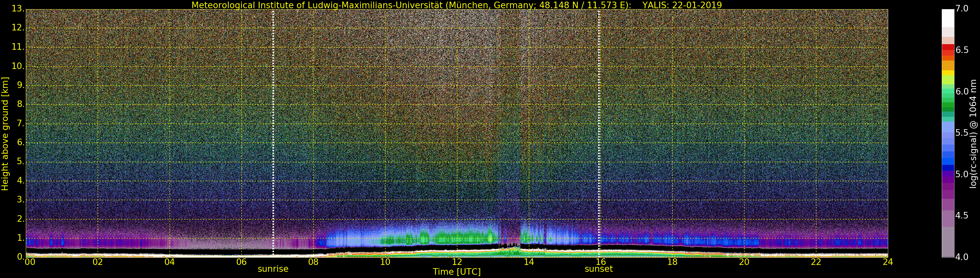Viewport: 980px width, 278px height.
Task: Select the colorbar label 'log(rc-signal) @ 1064 nm'
Action: [973, 134]
